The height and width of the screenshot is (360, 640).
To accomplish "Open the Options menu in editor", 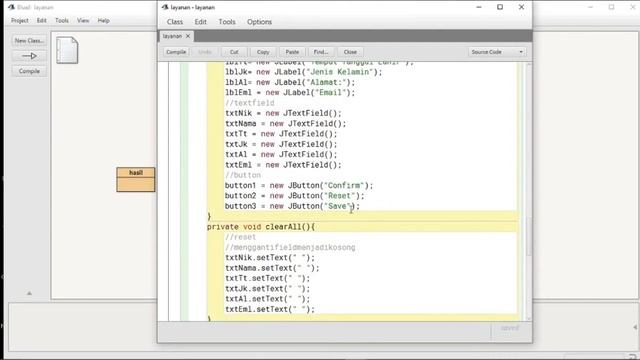I will 259,22.
